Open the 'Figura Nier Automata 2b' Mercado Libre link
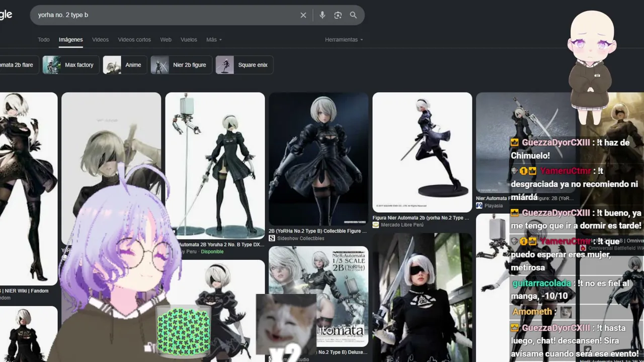Viewport: 644px width, 362px height. [421, 218]
